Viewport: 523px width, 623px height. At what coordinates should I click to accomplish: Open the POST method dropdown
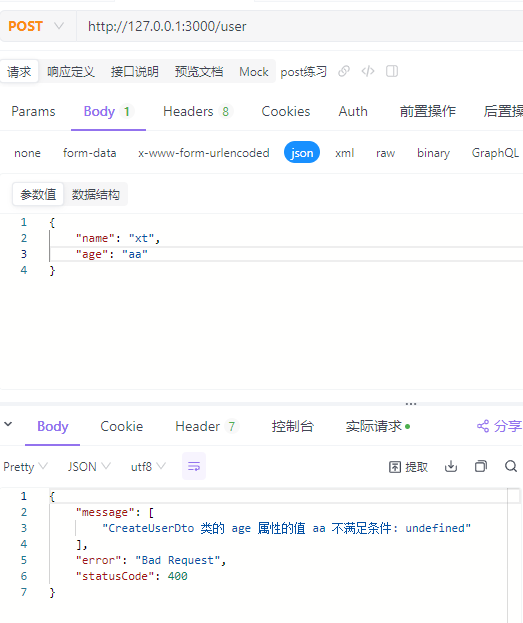click(x=36, y=26)
